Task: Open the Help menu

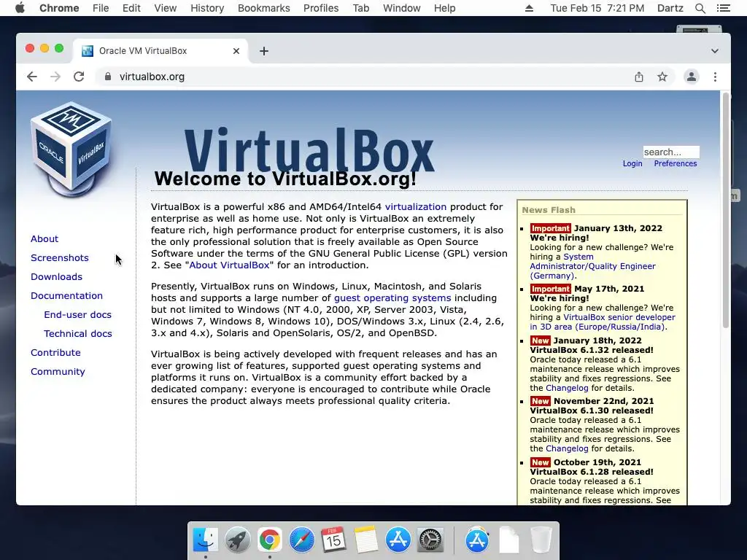Action: (x=444, y=8)
